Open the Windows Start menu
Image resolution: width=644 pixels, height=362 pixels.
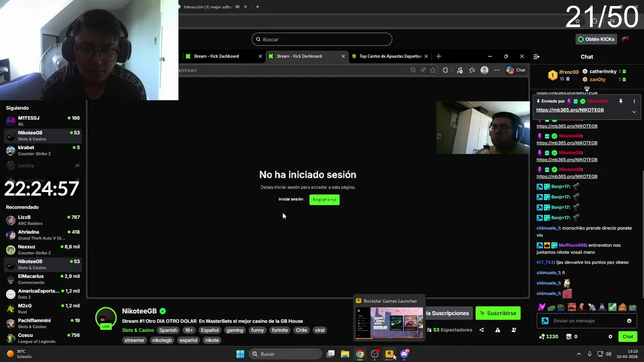click(x=240, y=354)
